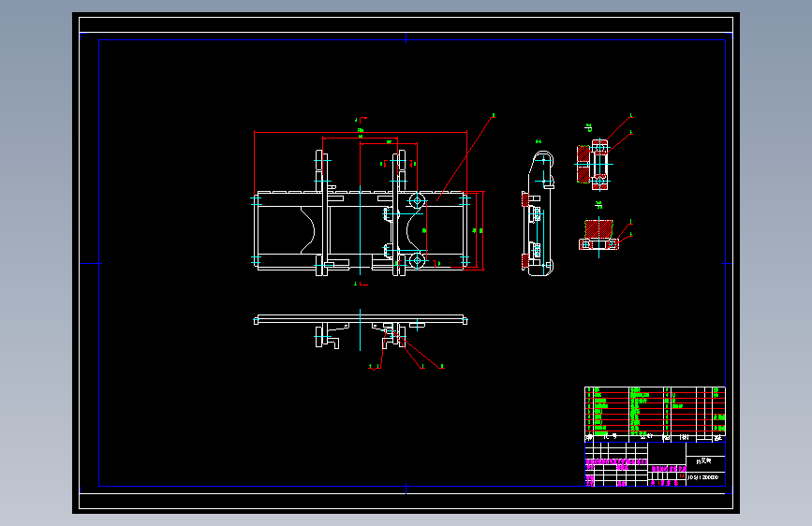Click the vertical cyan centerline of the front view
The width and height of the screenshot is (812, 526).
tap(360, 230)
